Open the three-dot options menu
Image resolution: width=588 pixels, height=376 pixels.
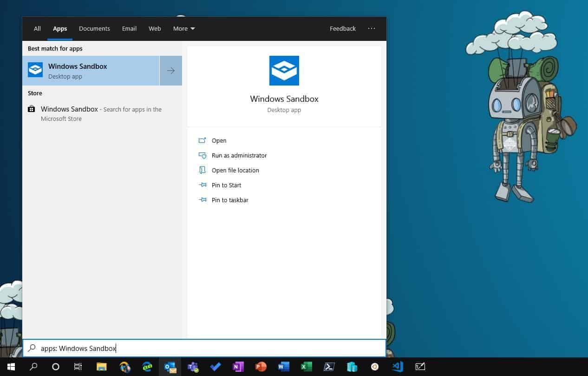click(x=372, y=29)
